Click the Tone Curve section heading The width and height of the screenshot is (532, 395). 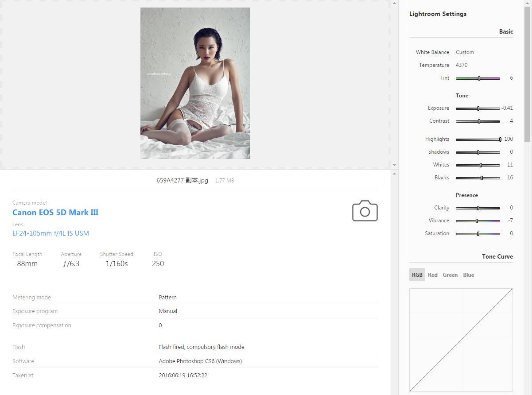pyautogui.click(x=497, y=257)
